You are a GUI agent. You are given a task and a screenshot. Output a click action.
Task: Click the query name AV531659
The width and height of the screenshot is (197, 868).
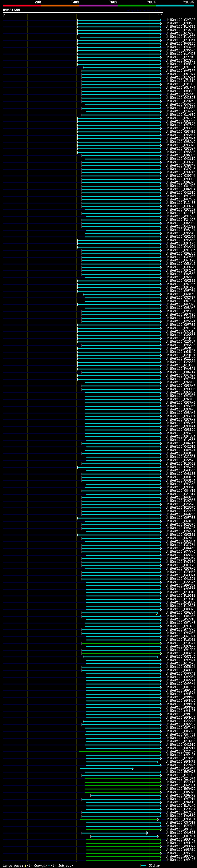11,10
